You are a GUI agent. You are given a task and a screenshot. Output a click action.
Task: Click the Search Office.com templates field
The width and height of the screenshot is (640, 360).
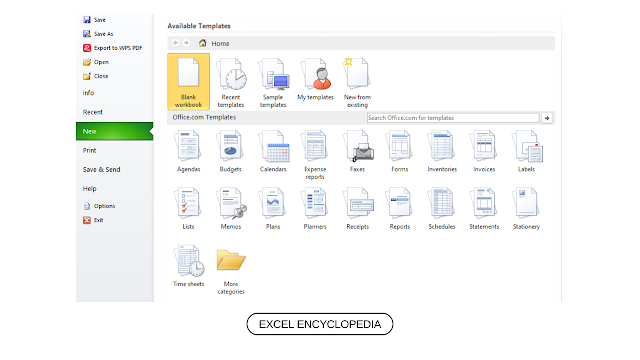click(453, 118)
